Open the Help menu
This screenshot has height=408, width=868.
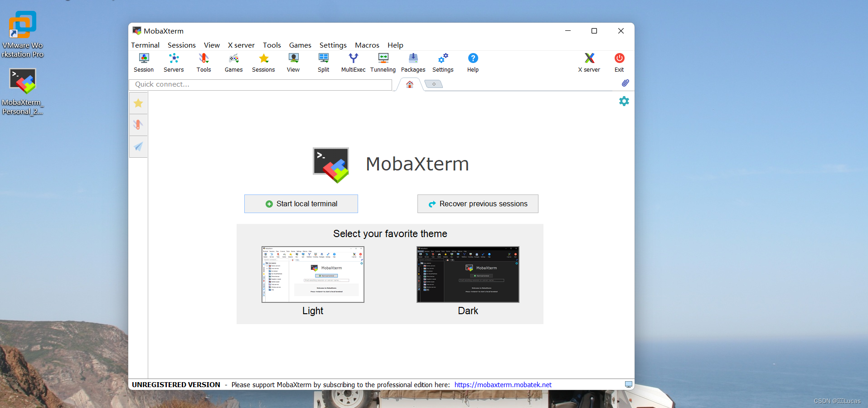395,45
